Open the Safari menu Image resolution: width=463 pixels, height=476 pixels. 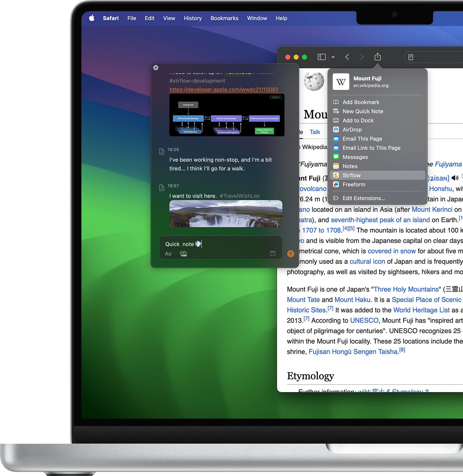coord(111,18)
